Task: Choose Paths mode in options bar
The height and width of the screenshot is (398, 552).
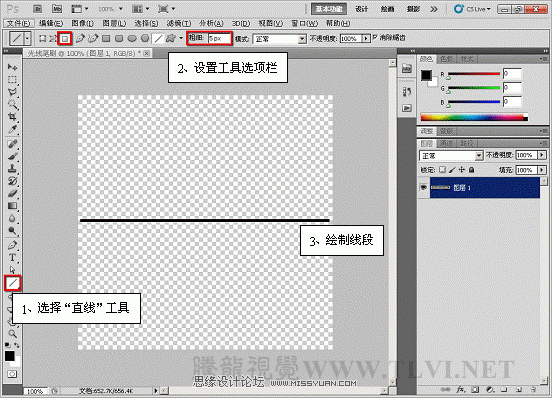Action: (x=53, y=38)
